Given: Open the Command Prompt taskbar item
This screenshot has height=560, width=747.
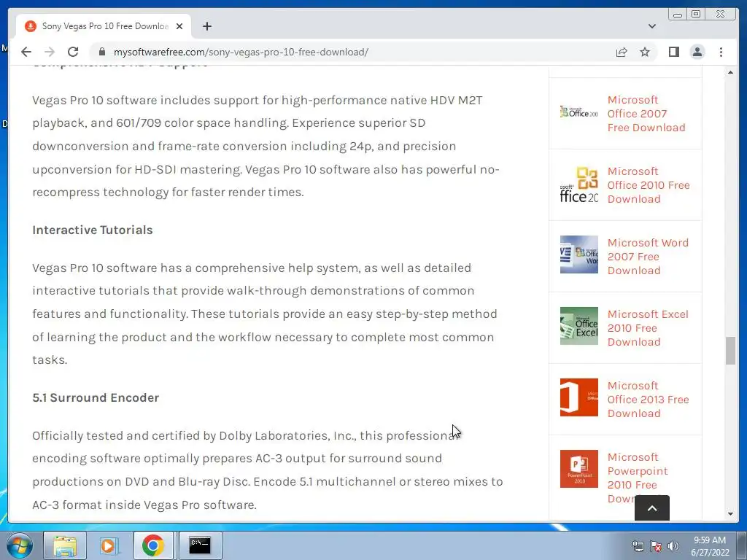Looking at the screenshot, I should 200,545.
